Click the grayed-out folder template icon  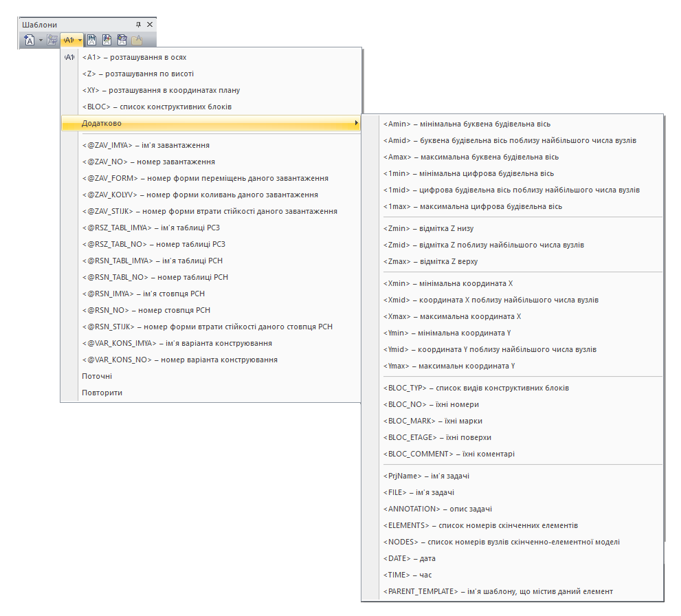point(137,41)
